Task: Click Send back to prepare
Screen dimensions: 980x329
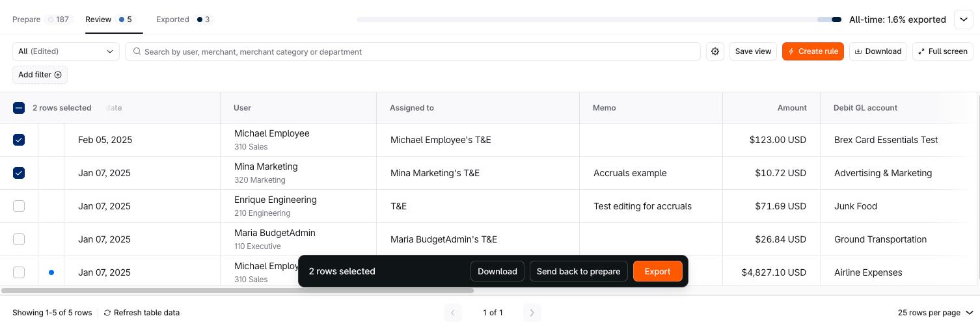Action: 578,271
